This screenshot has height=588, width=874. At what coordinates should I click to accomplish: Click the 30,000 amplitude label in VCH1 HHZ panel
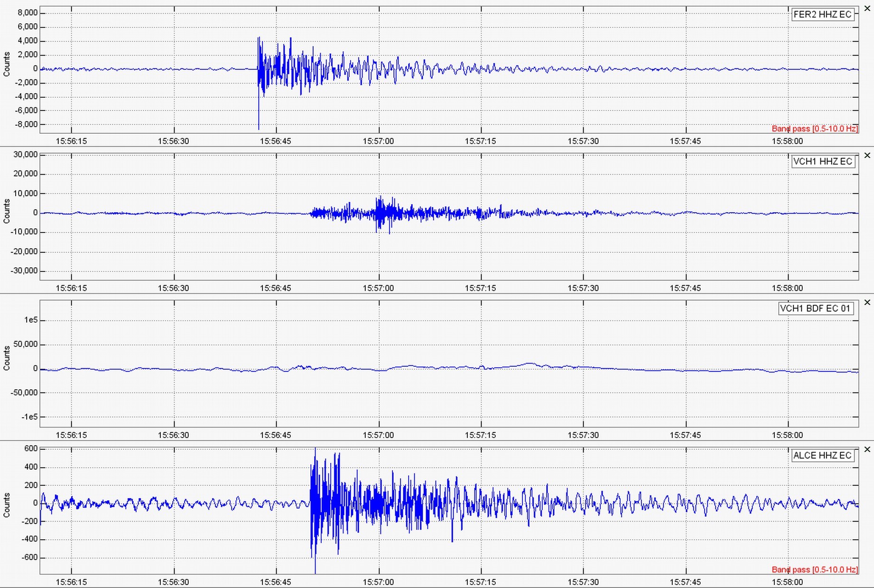[26, 155]
